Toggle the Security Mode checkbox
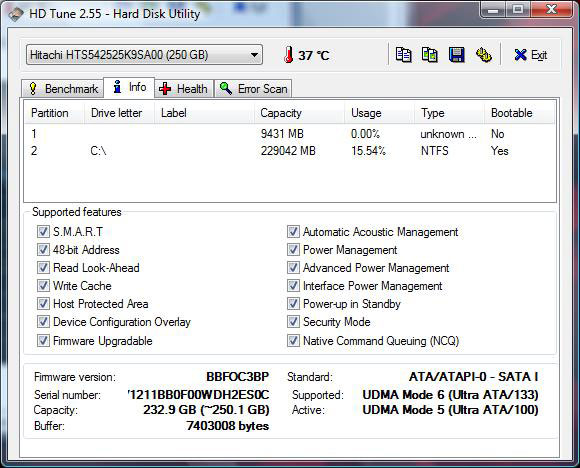Screen dimensions: 580x468 coord(293,321)
